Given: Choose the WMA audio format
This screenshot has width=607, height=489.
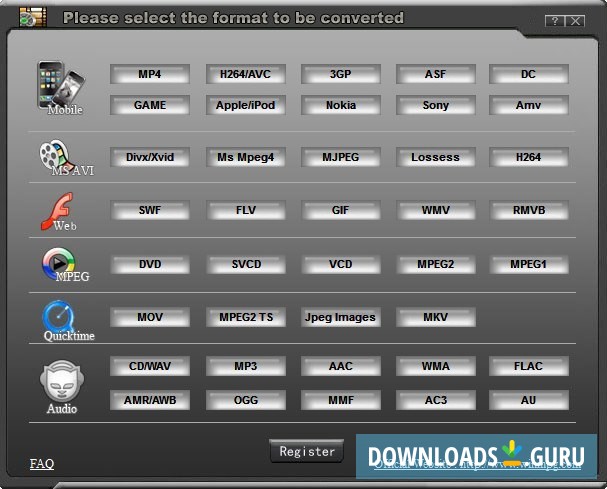Looking at the screenshot, I should point(436,366).
